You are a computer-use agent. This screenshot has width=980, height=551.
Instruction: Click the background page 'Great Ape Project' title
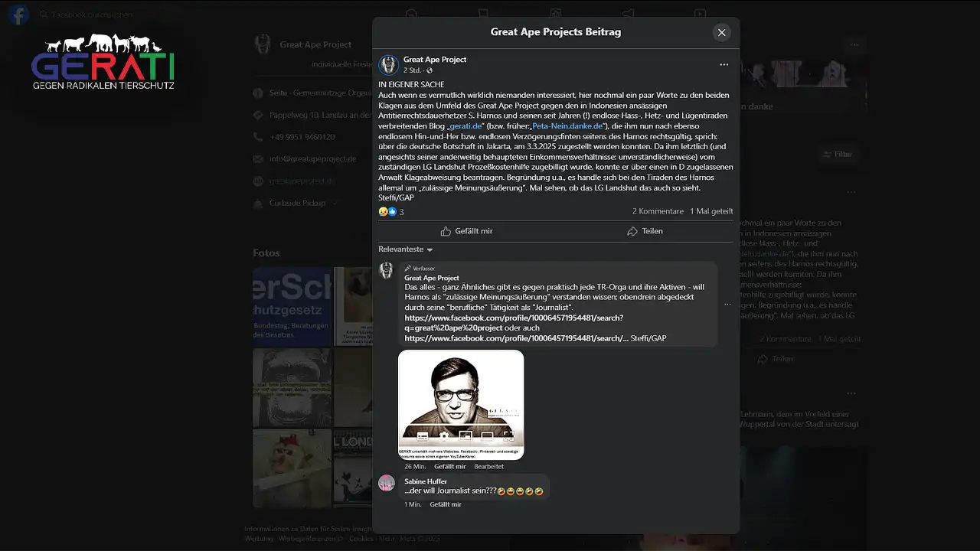315,44
